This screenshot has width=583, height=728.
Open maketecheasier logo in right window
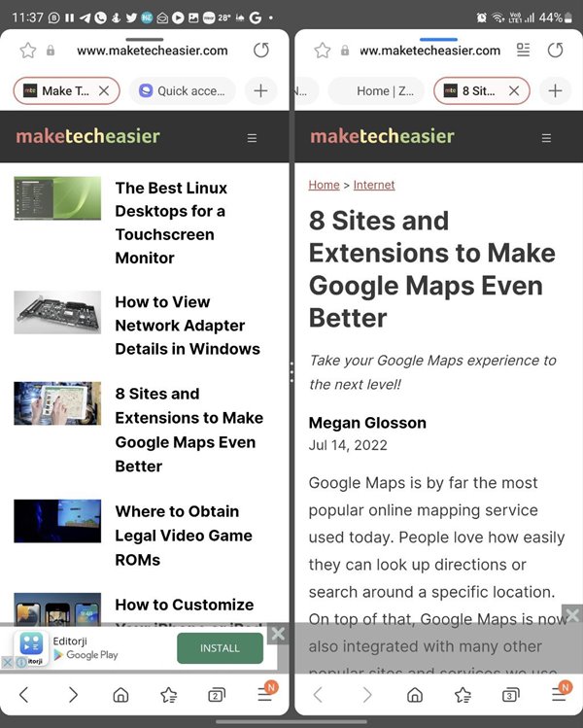click(382, 136)
